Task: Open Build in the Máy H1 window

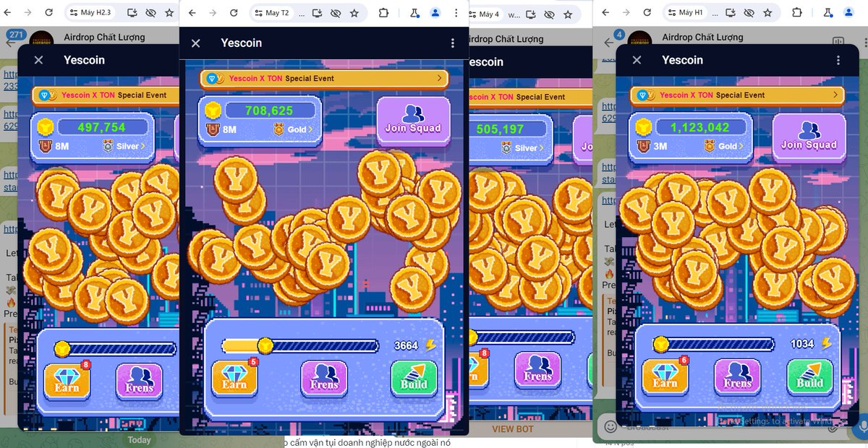Action: [x=809, y=377]
